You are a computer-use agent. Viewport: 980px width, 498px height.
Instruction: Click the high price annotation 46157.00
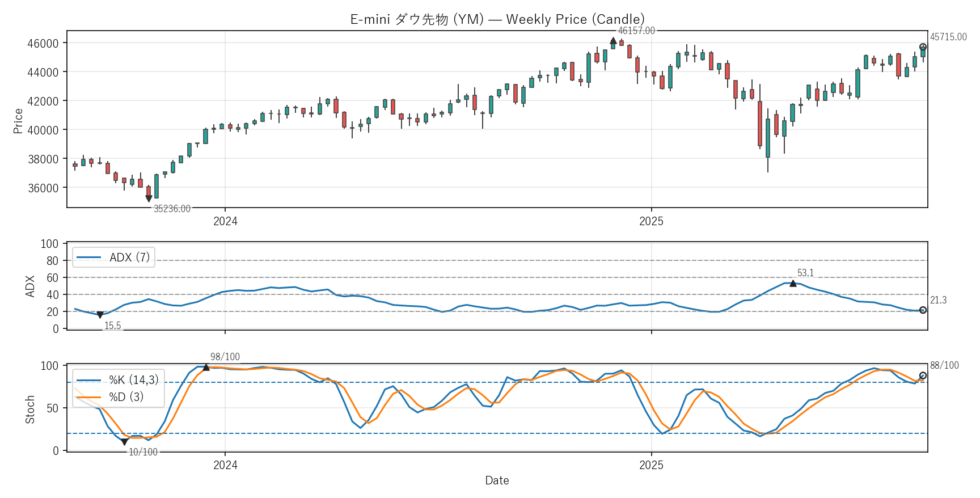(x=636, y=31)
